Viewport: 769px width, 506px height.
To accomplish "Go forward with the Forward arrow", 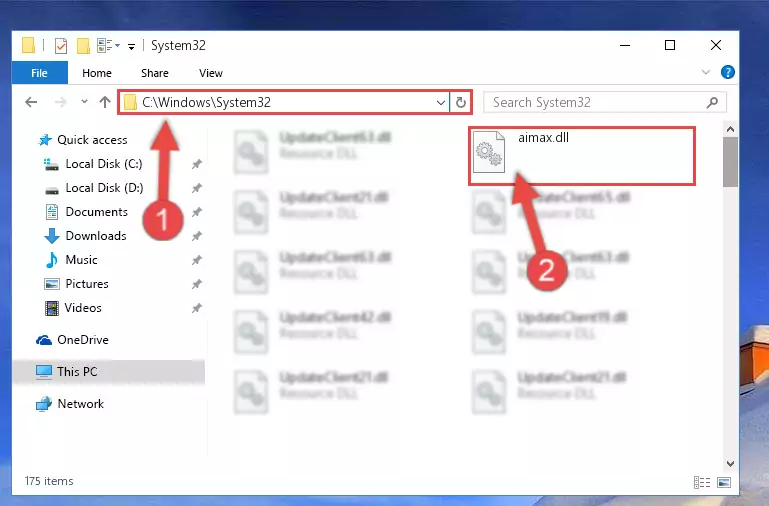I will click(60, 102).
